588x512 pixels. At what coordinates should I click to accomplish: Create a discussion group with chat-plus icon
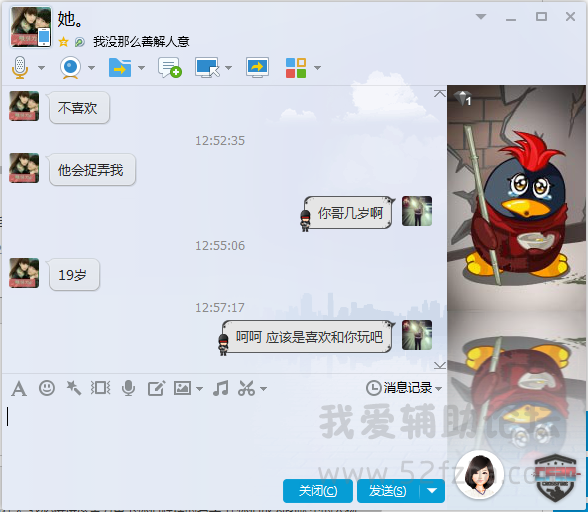click(x=170, y=68)
